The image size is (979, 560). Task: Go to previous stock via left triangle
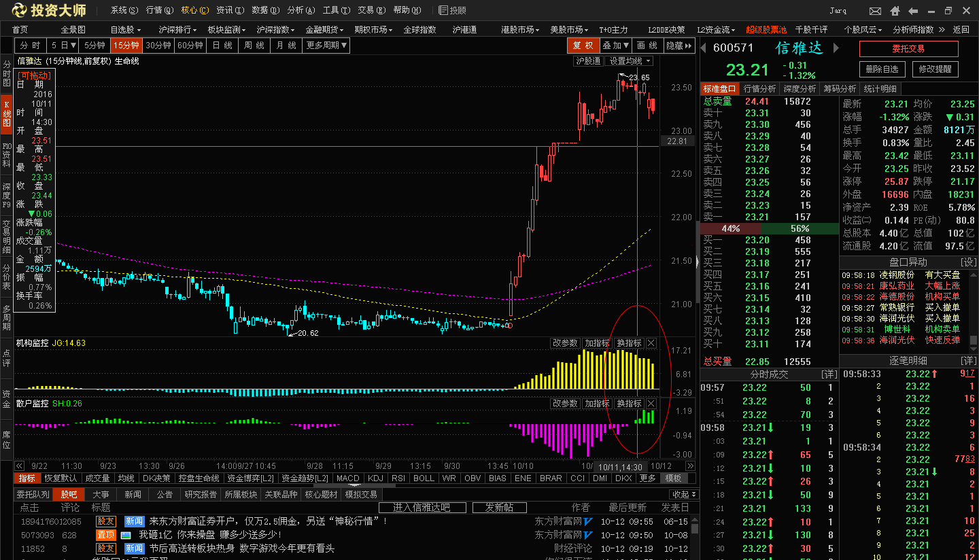(x=704, y=48)
